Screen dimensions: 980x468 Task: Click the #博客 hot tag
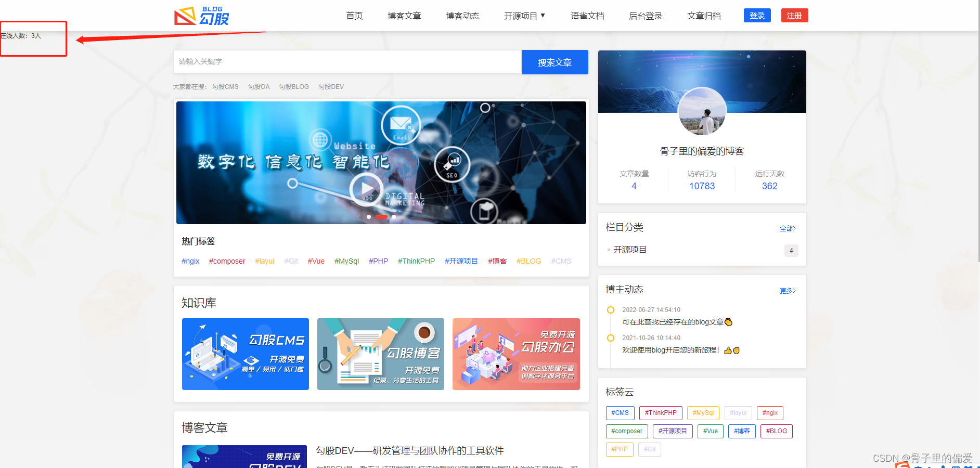pos(497,261)
